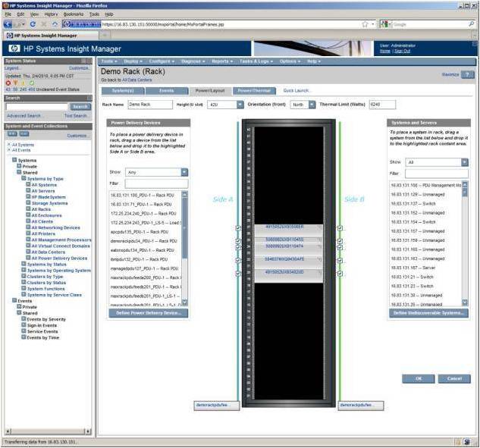Click the icon beside All Servers in tree
The width and height of the screenshot is (480, 448).
click(28, 190)
